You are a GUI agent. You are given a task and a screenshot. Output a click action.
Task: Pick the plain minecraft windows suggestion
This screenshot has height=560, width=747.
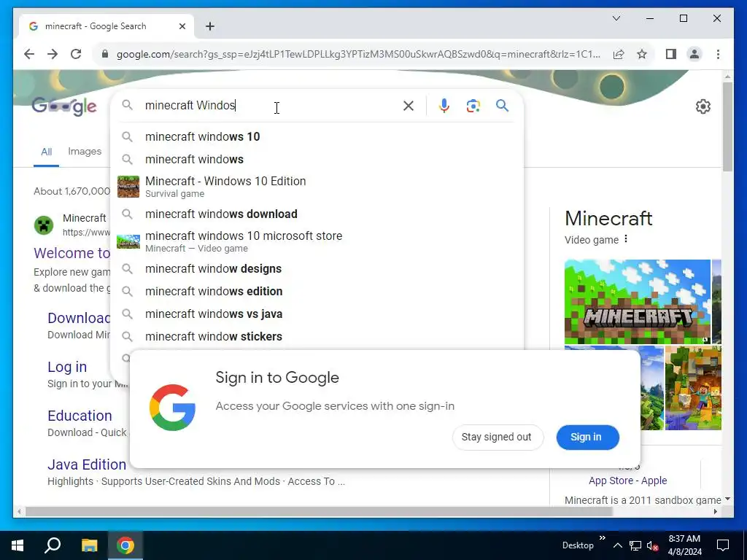(317, 159)
